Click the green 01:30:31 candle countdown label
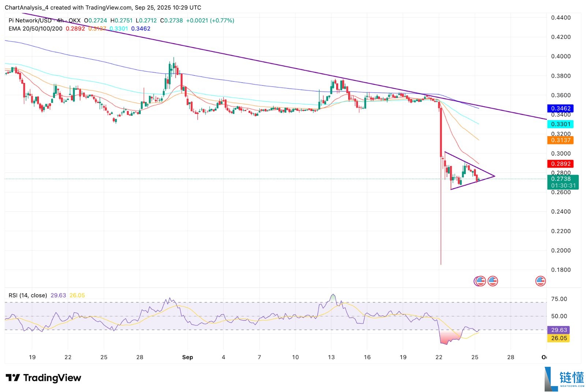The width and height of the screenshot is (586, 392). pos(563,186)
